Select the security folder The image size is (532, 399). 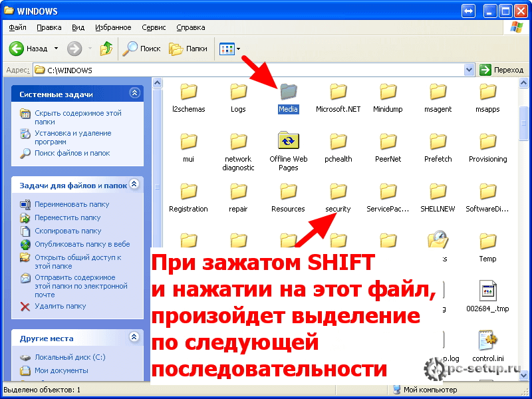pyautogui.click(x=338, y=198)
